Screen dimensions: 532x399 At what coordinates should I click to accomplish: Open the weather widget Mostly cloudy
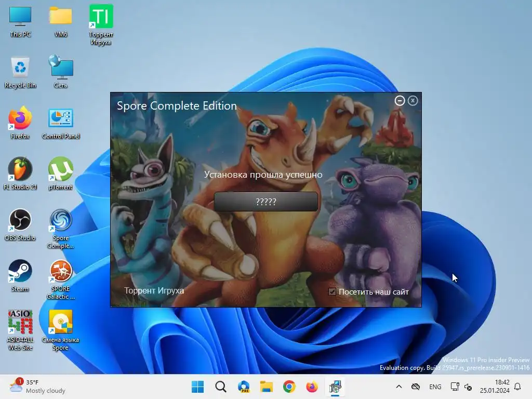pos(37,387)
